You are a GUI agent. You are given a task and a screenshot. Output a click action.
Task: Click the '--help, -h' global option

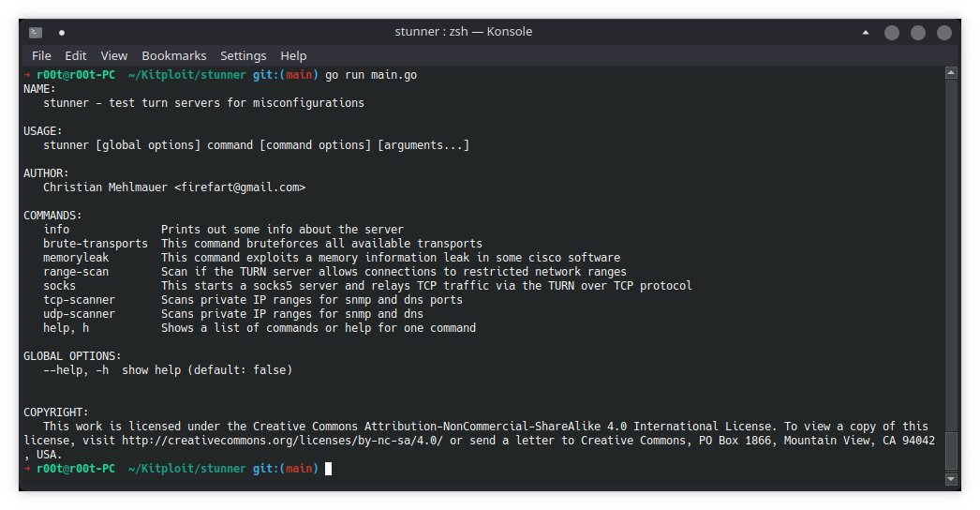(76, 369)
